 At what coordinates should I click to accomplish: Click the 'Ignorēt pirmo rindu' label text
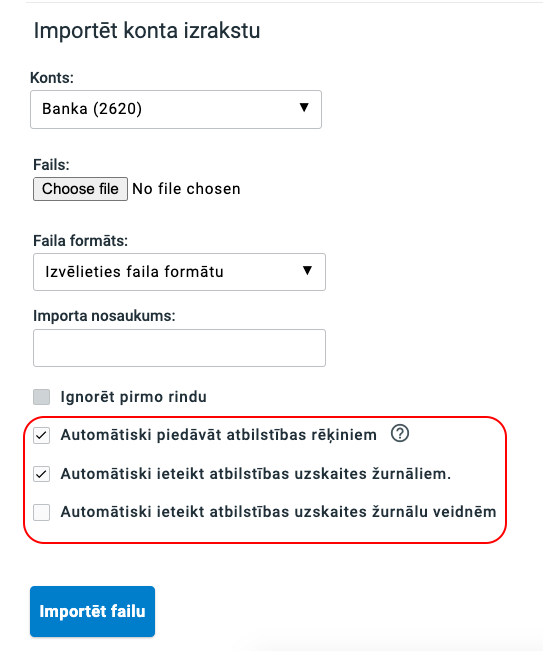coord(133,397)
